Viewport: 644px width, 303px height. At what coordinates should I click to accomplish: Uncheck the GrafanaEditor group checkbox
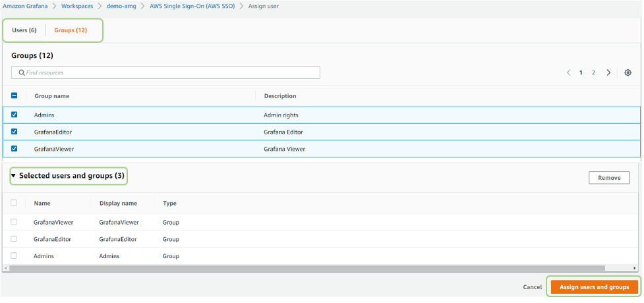coord(14,131)
